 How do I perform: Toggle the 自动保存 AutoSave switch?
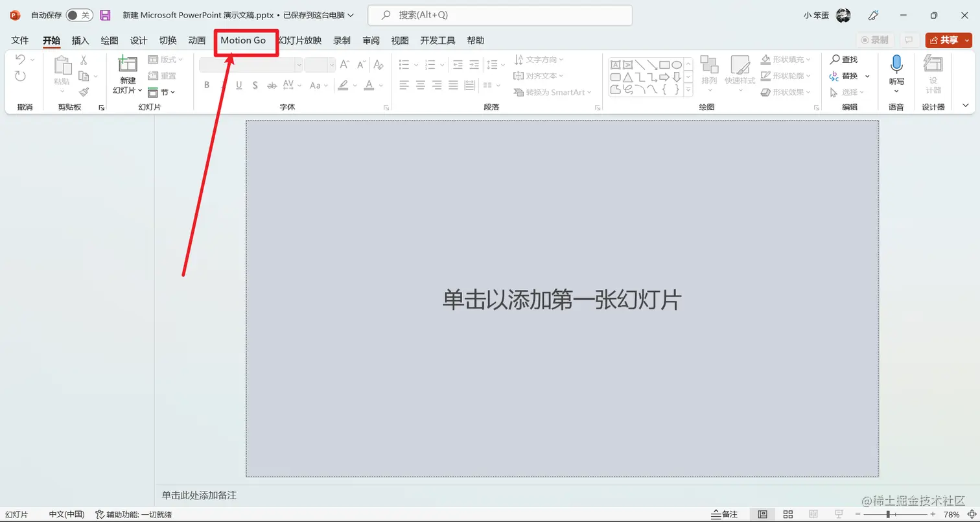[x=80, y=15]
